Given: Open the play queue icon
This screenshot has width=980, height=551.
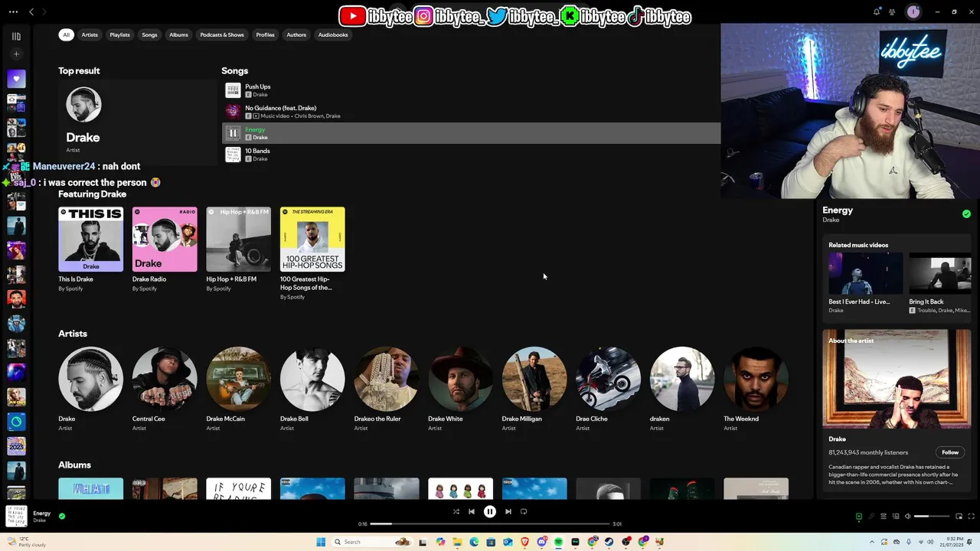Looking at the screenshot, I should click(883, 517).
